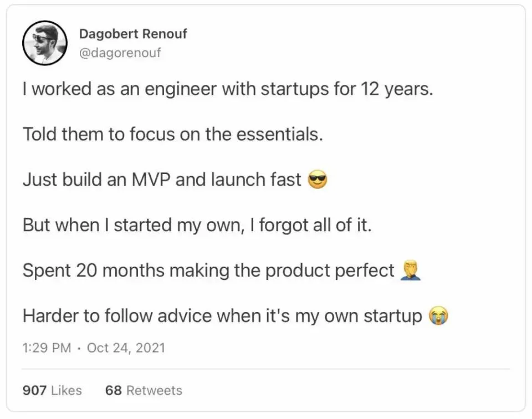Click the word Likes
The image size is (532, 419).
[66, 390]
